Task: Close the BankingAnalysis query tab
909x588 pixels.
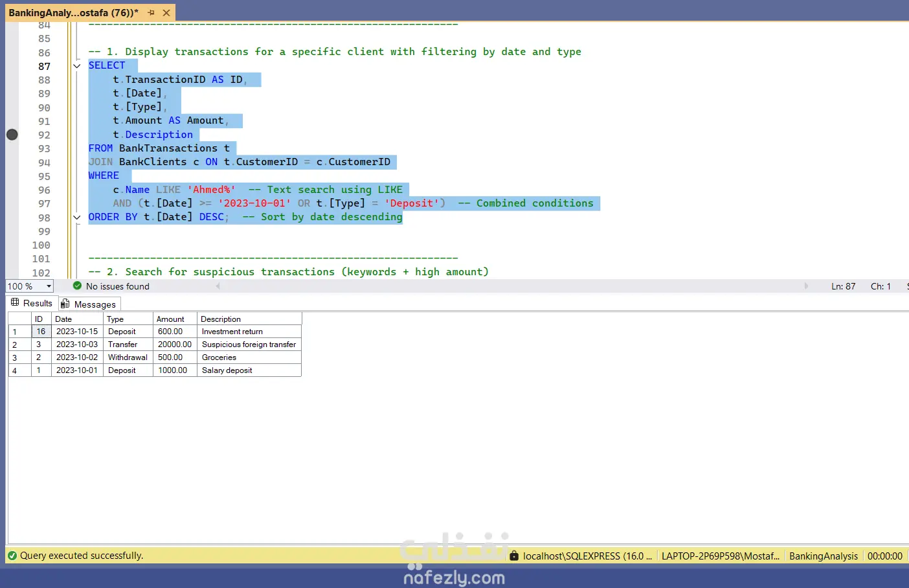Action: [166, 13]
